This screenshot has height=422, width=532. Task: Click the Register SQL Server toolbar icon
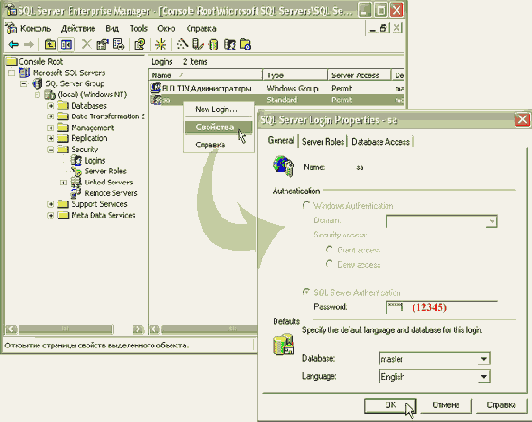click(x=198, y=44)
